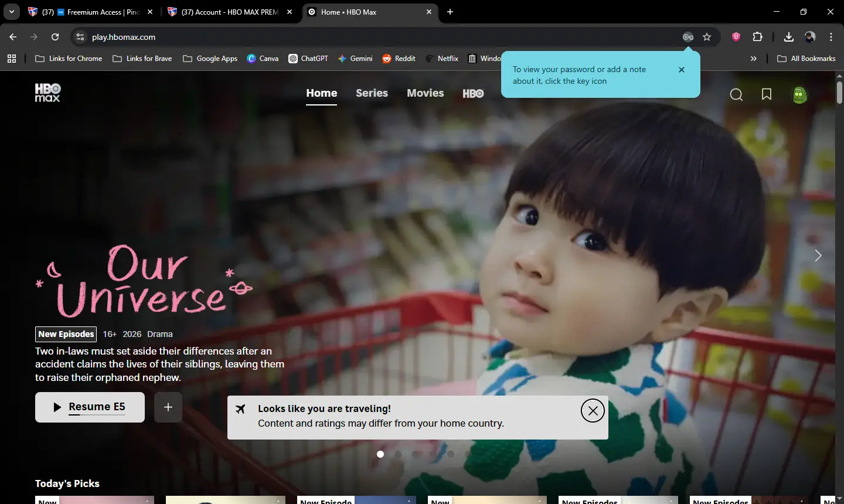Click the Drama genre label
Screen dimensions: 844x504
[160, 334]
